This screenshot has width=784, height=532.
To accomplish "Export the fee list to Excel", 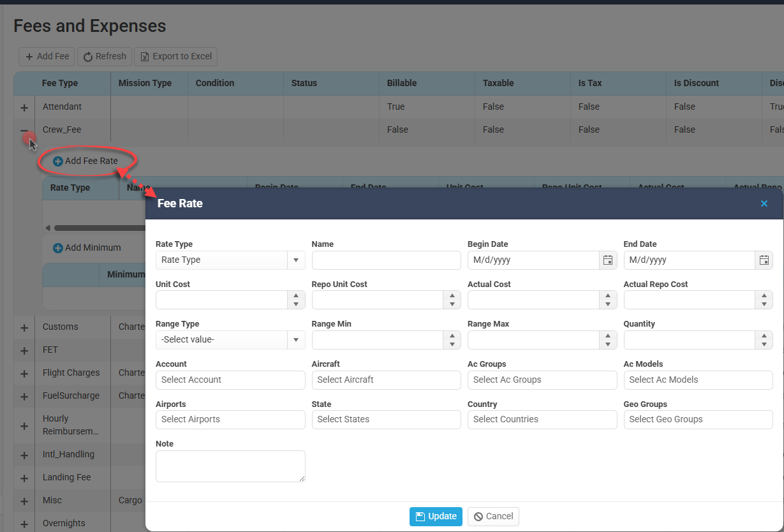I will click(x=175, y=57).
